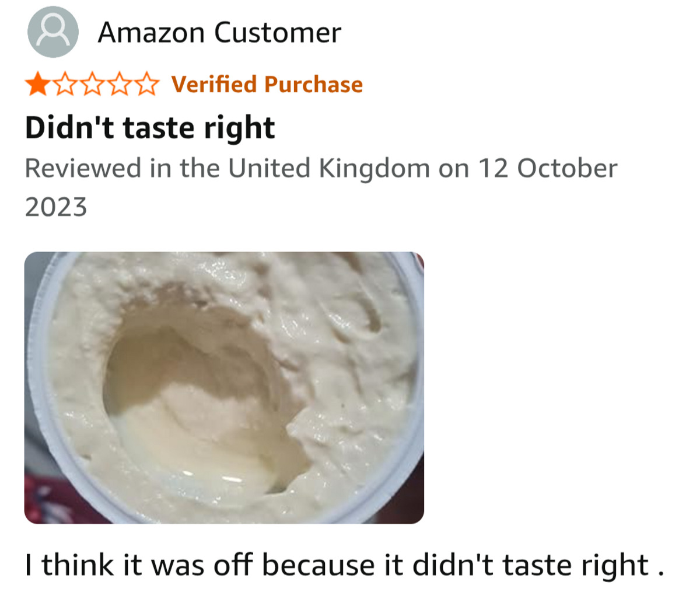The width and height of the screenshot is (700, 592).
Task: Click the fifth empty rating star
Action: (x=145, y=85)
